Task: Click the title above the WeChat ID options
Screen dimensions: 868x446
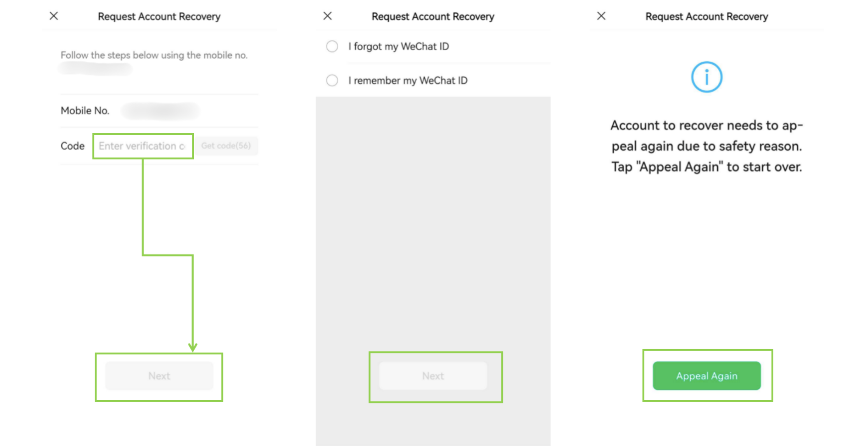Action: (x=433, y=17)
